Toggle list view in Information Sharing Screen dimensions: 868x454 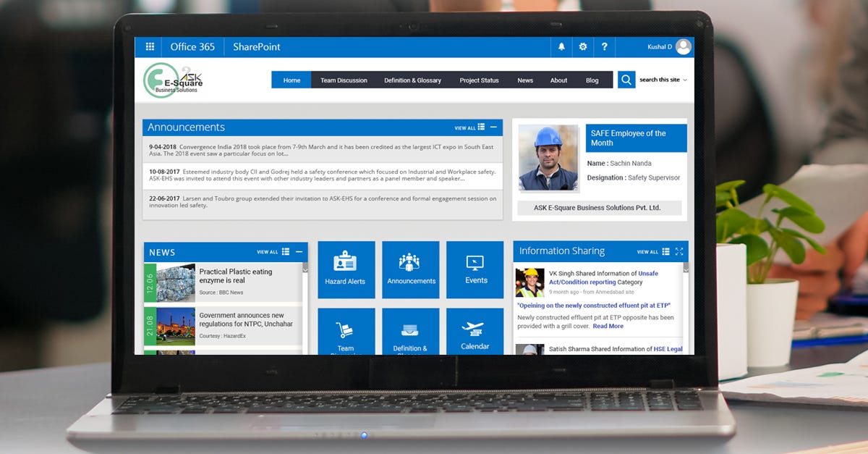pos(665,251)
